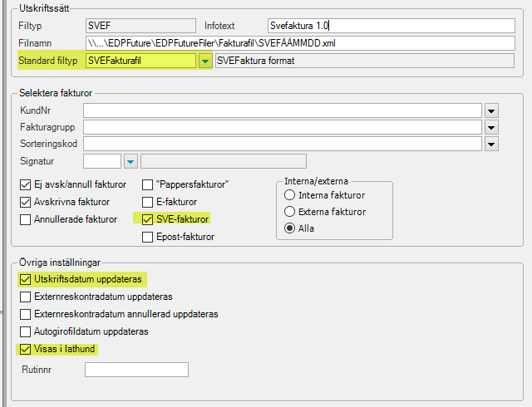The image size is (532, 407).
Task: Choose the Alla radio option
Action: [x=289, y=228]
